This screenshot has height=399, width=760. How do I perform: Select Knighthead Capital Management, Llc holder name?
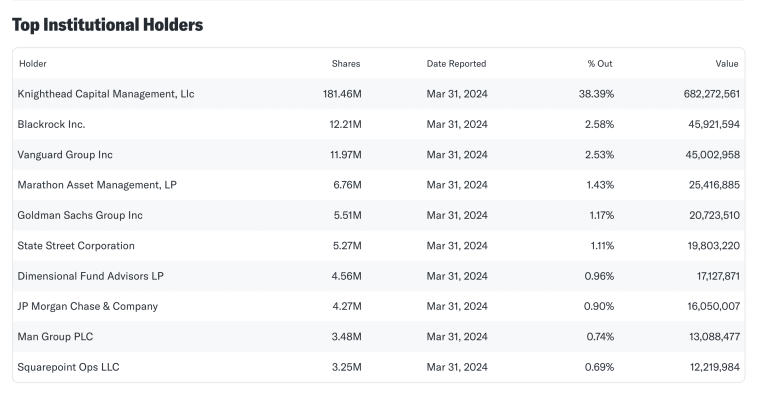(106, 94)
